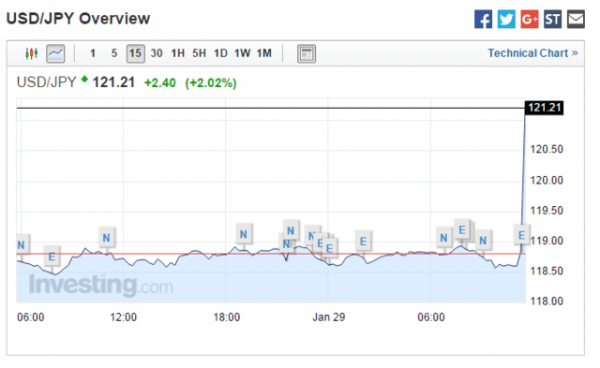Email the USD/JPY chart
Viewport: 600px width, 368px height.
(576, 19)
